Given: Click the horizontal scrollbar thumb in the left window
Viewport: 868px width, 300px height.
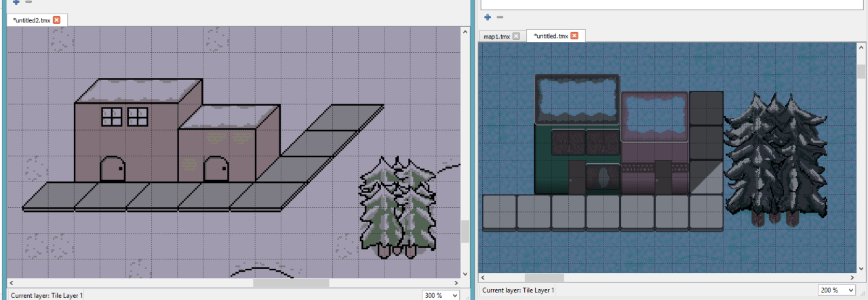Looking at the screenshot, I should 291,283.
